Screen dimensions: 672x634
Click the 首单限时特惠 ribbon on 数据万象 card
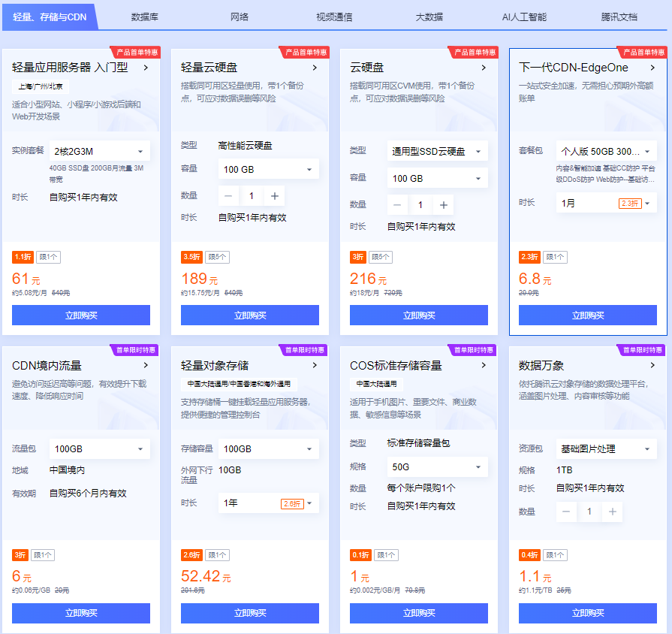tap(641, 350)
